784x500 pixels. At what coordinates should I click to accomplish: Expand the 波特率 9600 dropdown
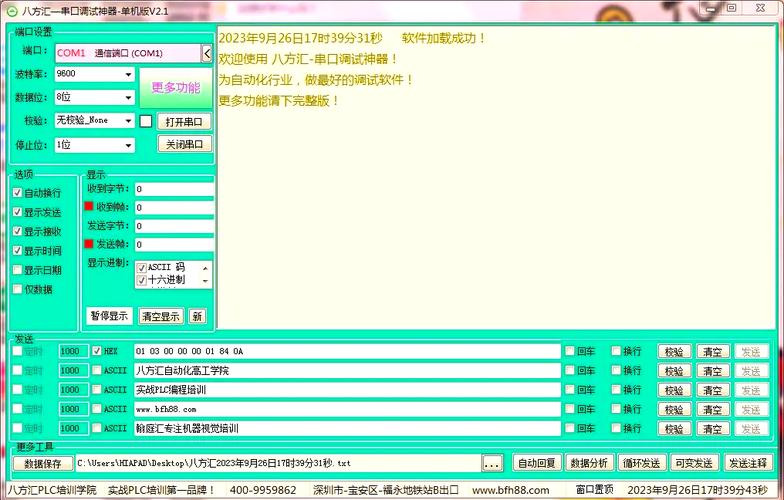tap(128, 74)
